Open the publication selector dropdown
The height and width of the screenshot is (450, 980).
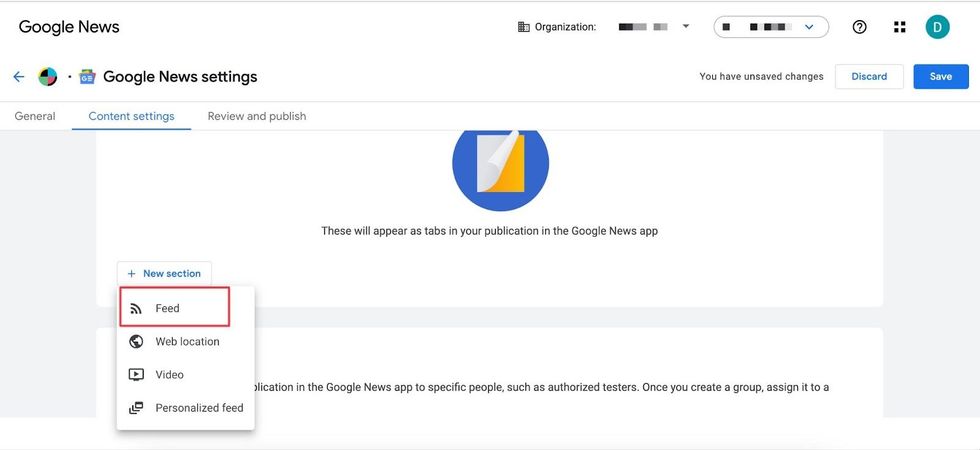pyautogui.click(x=771, y=27)
